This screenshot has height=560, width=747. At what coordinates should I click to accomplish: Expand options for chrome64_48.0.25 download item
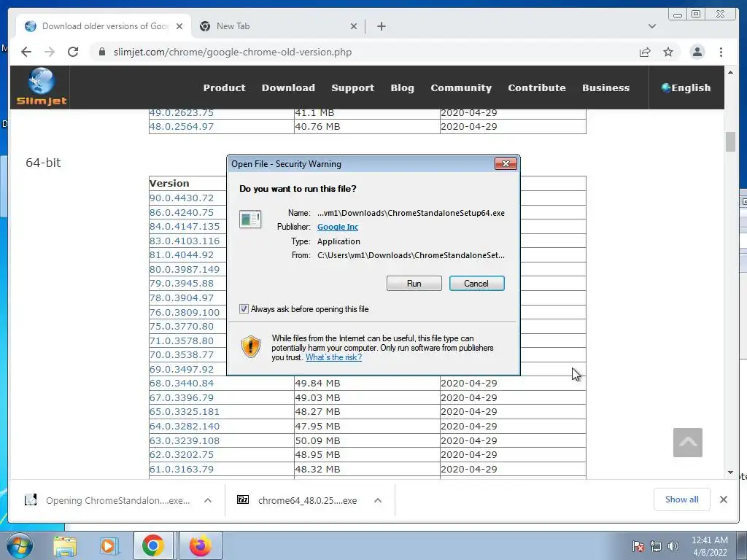[378, 500]
